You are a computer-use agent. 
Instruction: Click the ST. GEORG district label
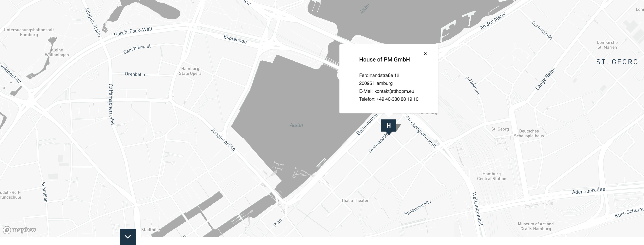[x=617, y=62]
